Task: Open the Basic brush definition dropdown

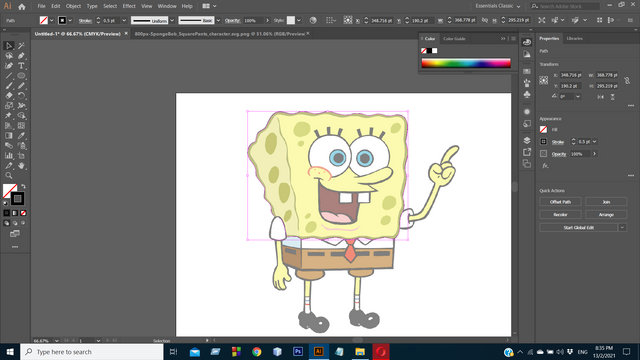Action: [218, 20]
